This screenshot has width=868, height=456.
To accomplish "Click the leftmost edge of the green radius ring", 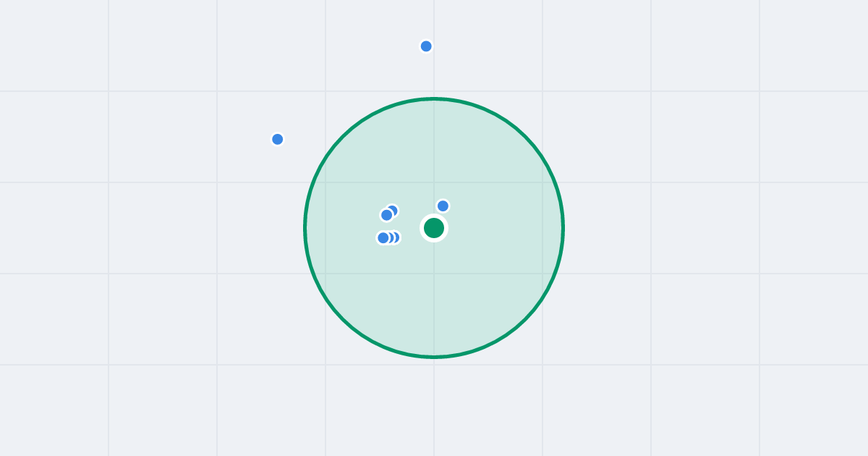I will coord(305,228).
